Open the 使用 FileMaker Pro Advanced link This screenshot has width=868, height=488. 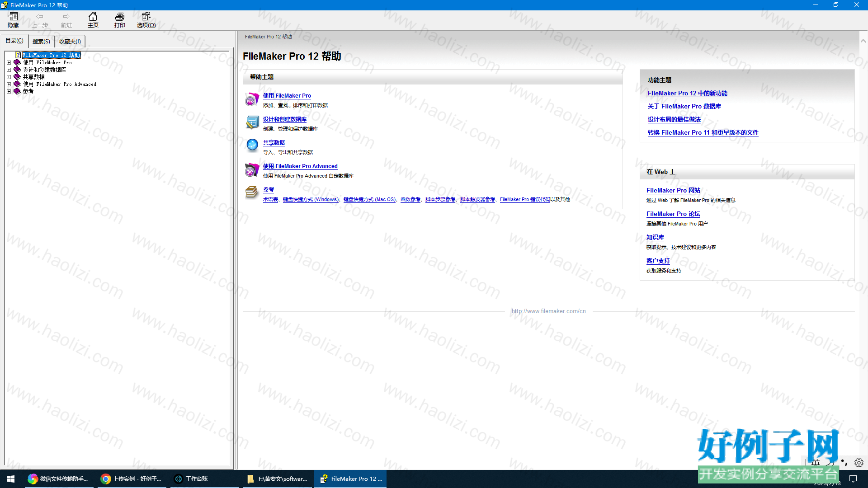(x=300, y=166)
